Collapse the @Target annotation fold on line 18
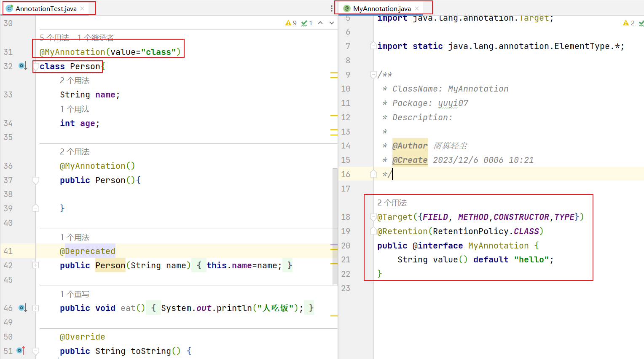 pos(373,217)
